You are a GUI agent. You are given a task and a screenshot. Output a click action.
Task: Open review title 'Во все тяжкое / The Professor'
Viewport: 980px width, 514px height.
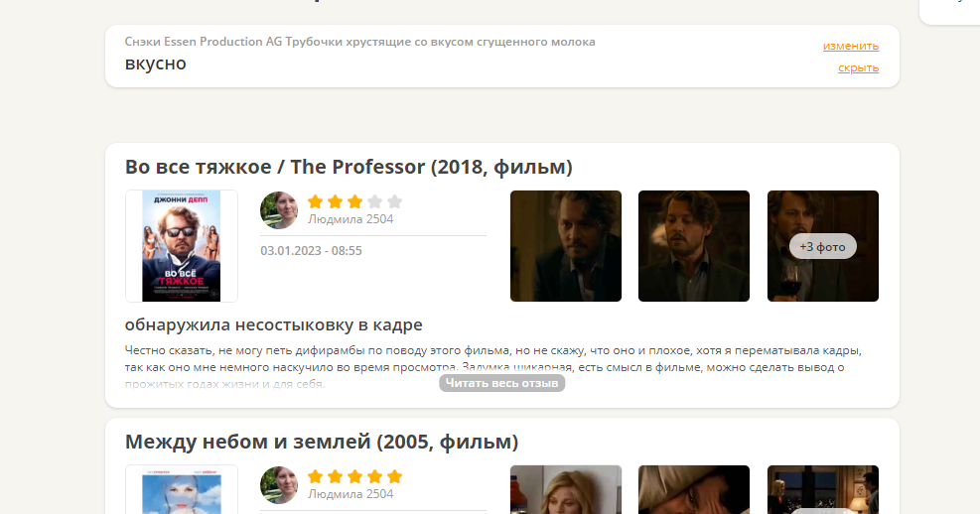pyautogui.click(x=349, y=167)
